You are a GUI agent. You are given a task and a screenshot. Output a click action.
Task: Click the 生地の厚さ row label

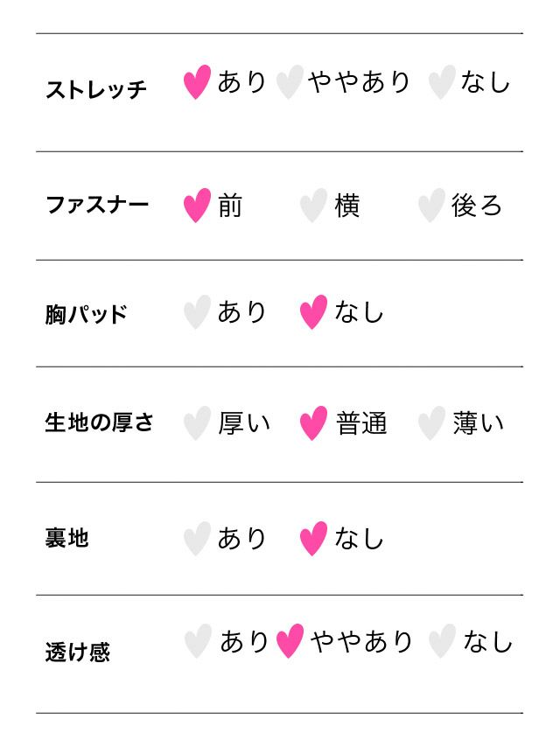pyautogui.click(x=99, y=422)
